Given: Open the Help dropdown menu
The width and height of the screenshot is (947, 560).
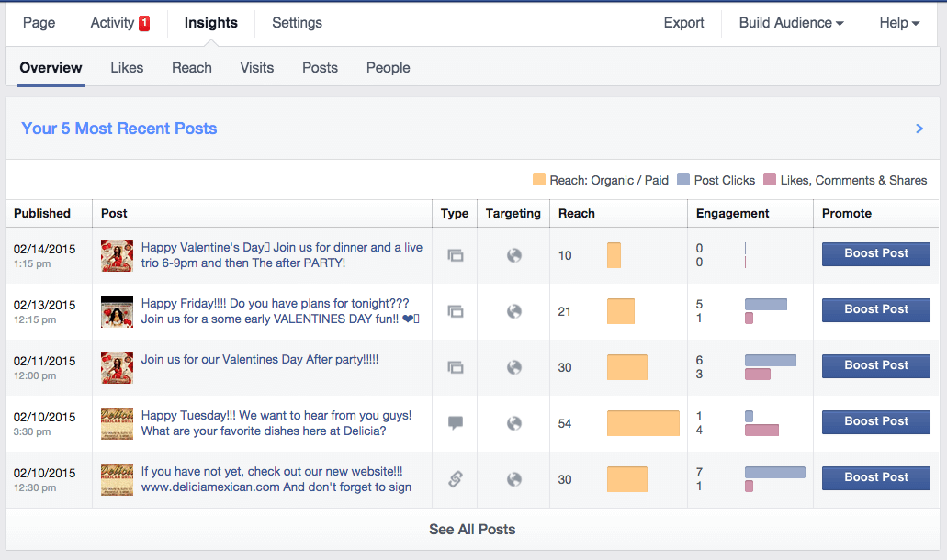Looking at the screenshot, I should [898, 23].
